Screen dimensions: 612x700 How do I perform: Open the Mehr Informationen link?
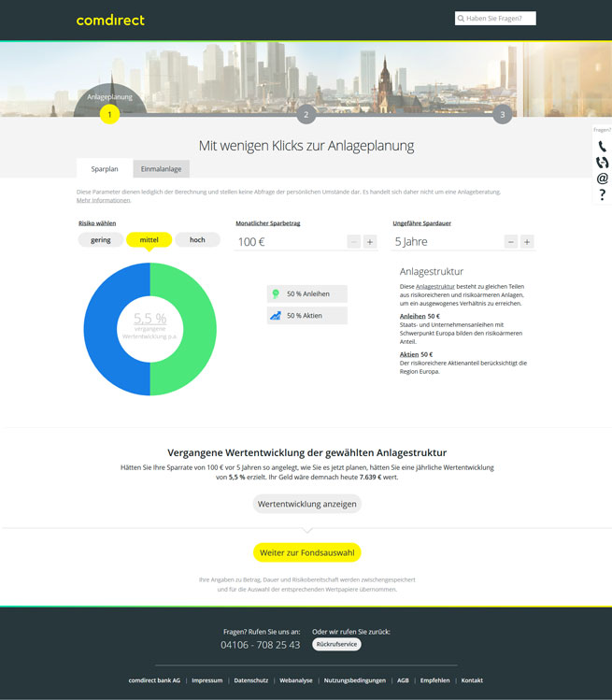pyautogui.click(x=104, y=200)
